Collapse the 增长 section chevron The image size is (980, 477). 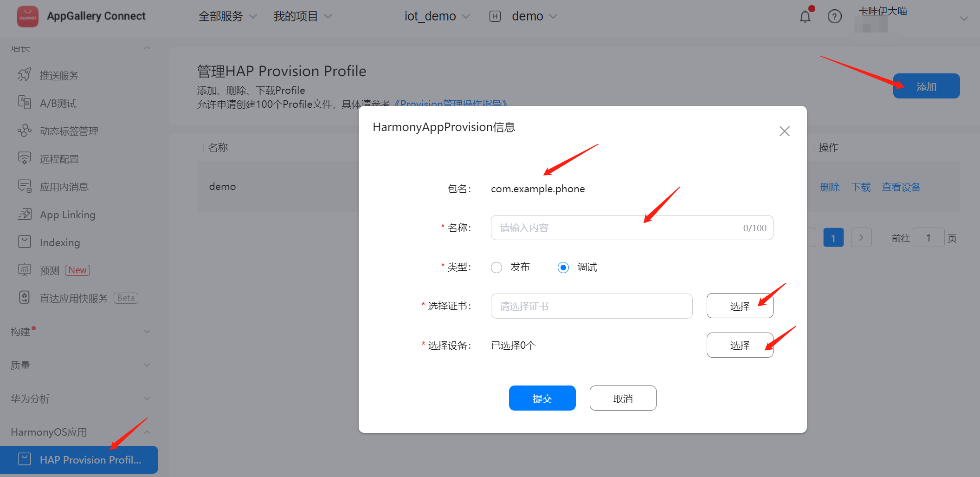click(147, 48)
